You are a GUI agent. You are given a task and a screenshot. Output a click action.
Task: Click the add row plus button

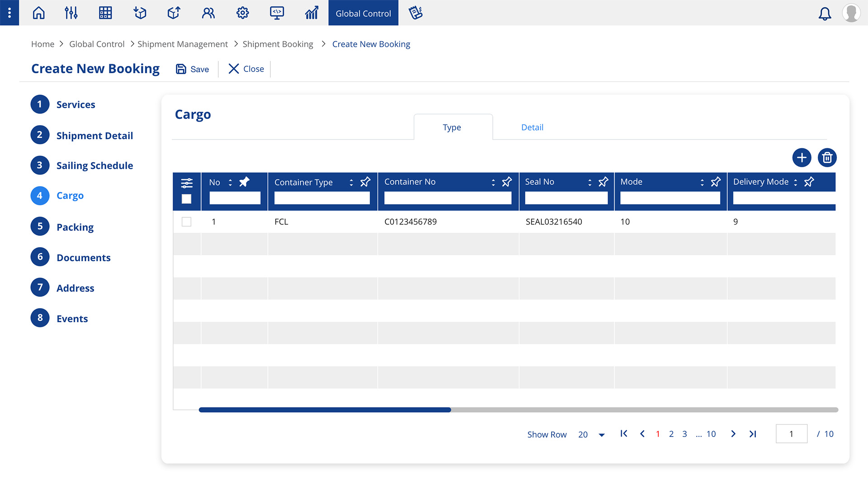tap(802, 158)
